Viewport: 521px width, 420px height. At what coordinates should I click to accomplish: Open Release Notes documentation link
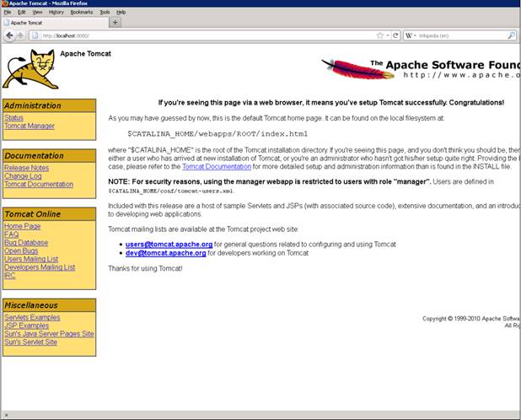coord(26,168)
